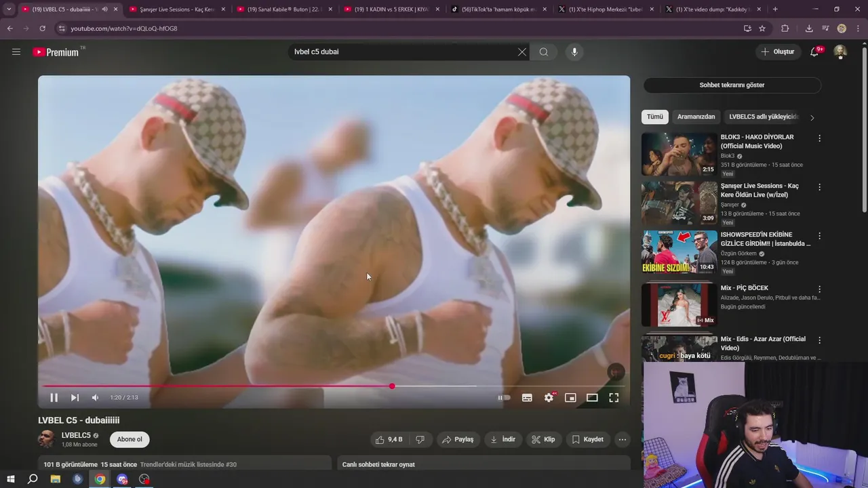Bookmark page with star icon

point(762,28)
